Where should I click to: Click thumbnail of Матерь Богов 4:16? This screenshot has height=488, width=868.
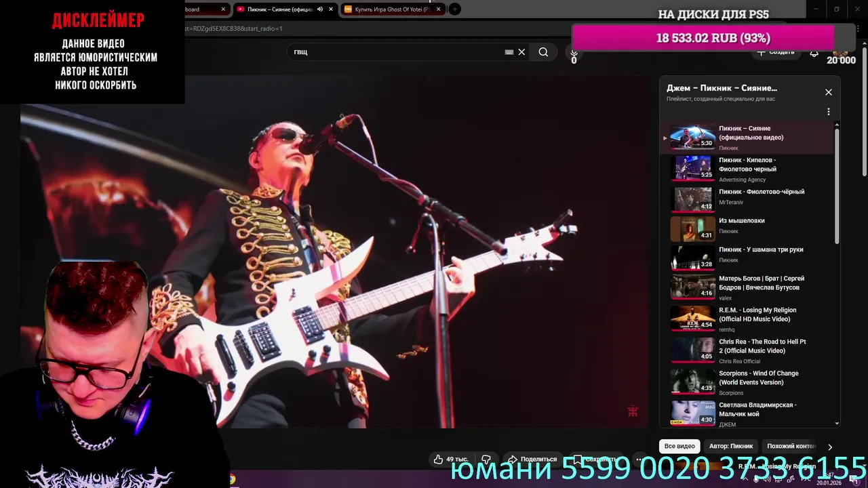[x=692, y=287]
